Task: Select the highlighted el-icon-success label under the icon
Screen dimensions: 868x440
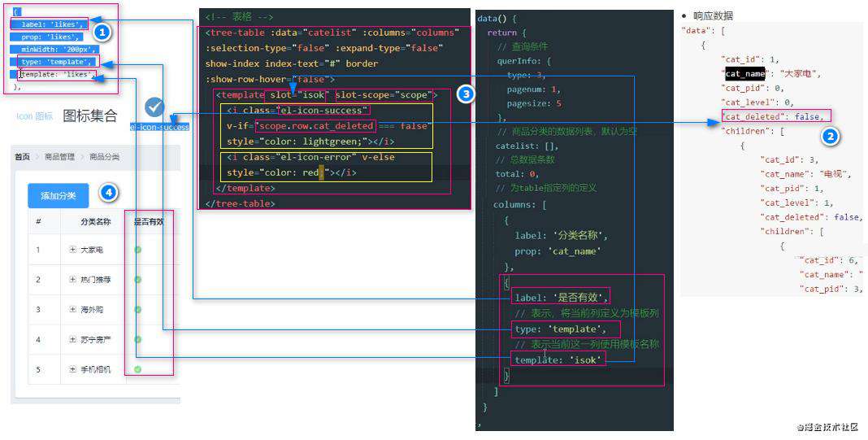Action: [159, 127]
